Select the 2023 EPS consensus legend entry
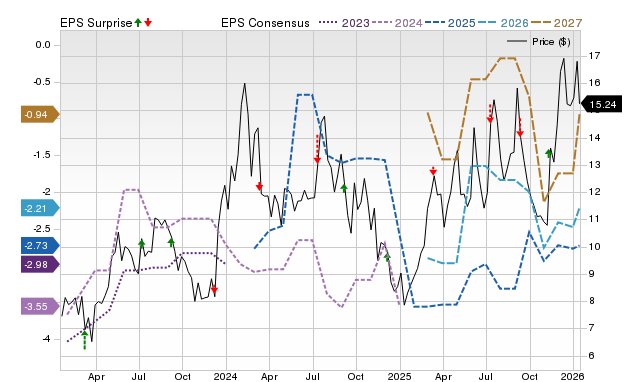 click(x=344, y=23)
